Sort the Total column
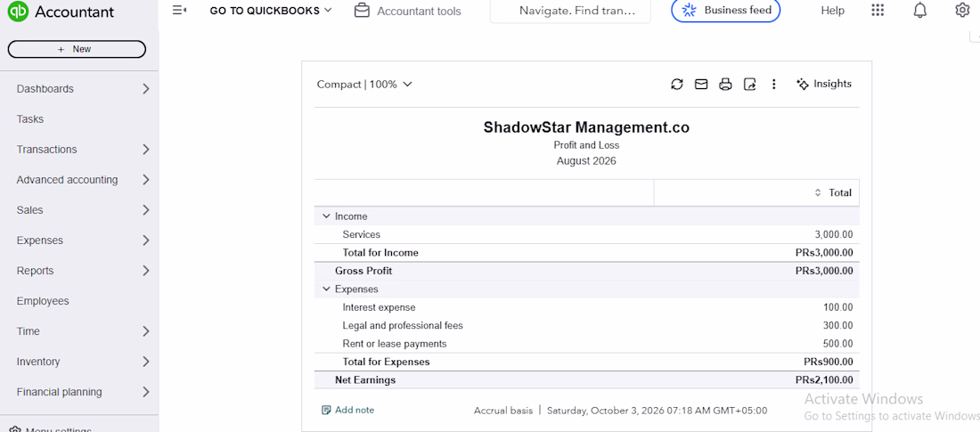 [818, 192]
